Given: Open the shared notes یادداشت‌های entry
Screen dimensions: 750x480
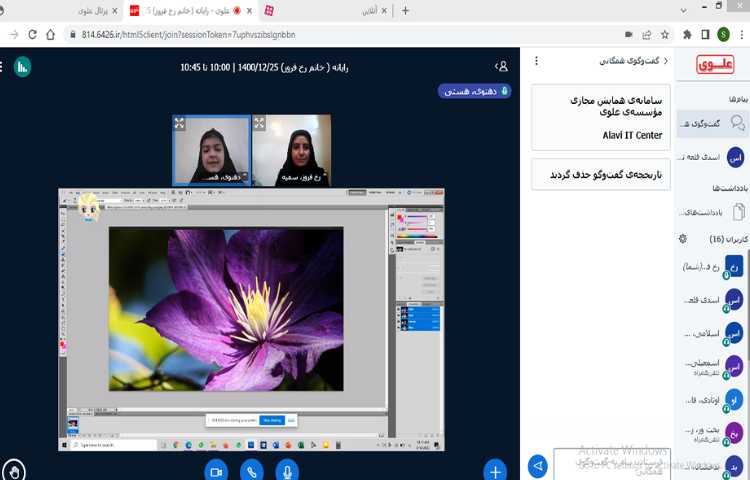Looking at the screenshot, I should [712, 212].
